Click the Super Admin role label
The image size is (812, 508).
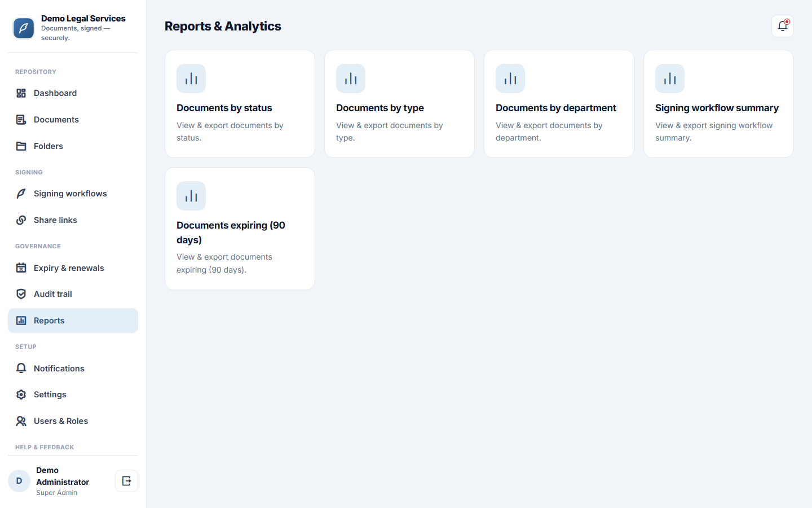(56, 493)
